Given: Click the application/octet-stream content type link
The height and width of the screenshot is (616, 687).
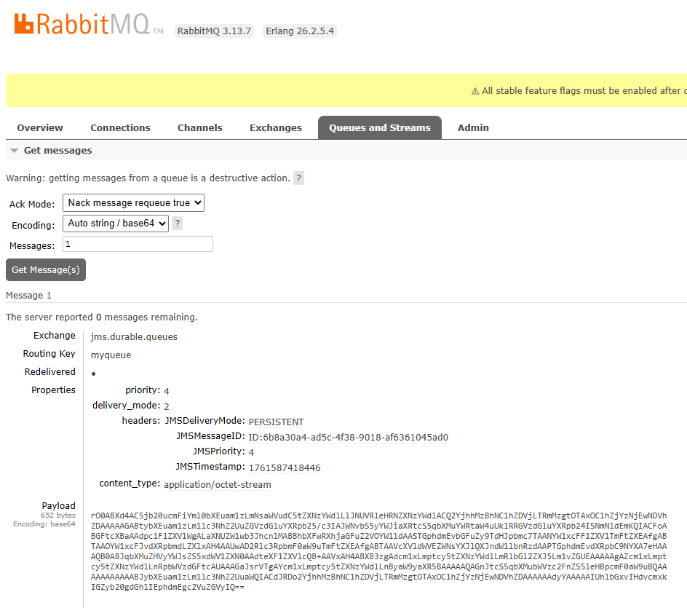Looking at the screenshot, I should tap(218, 483).
